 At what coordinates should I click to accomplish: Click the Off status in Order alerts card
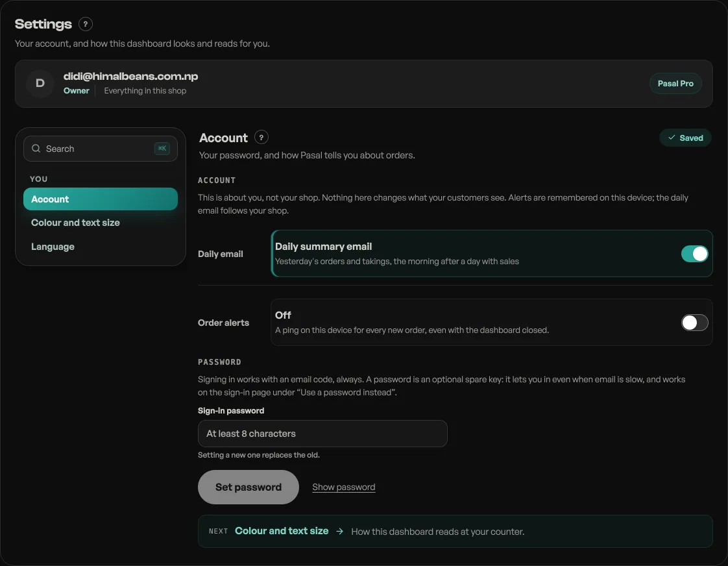[283, 315]
